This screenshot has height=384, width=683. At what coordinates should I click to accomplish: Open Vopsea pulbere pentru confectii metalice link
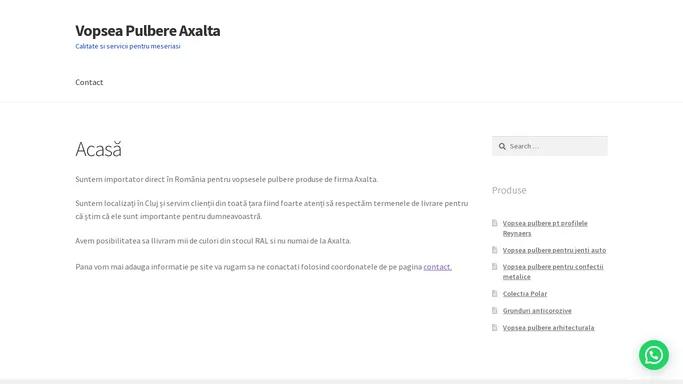553,272
